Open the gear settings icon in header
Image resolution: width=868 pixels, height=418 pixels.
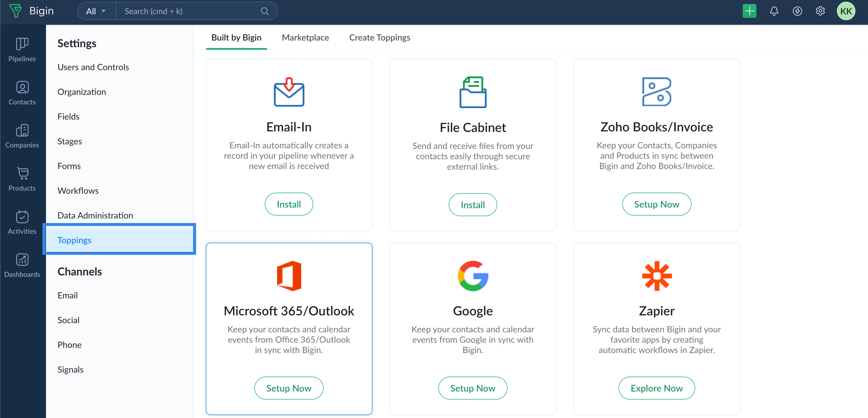820,11
